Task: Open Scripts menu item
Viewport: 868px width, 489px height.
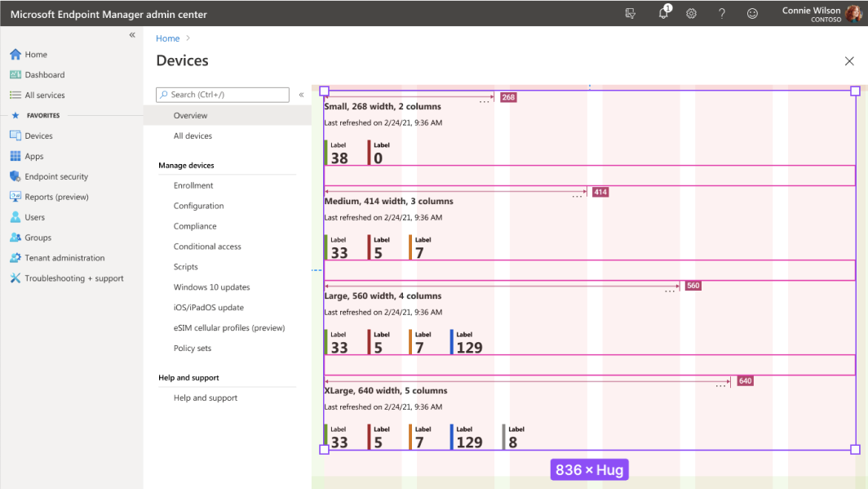Action: coord(185,267)
